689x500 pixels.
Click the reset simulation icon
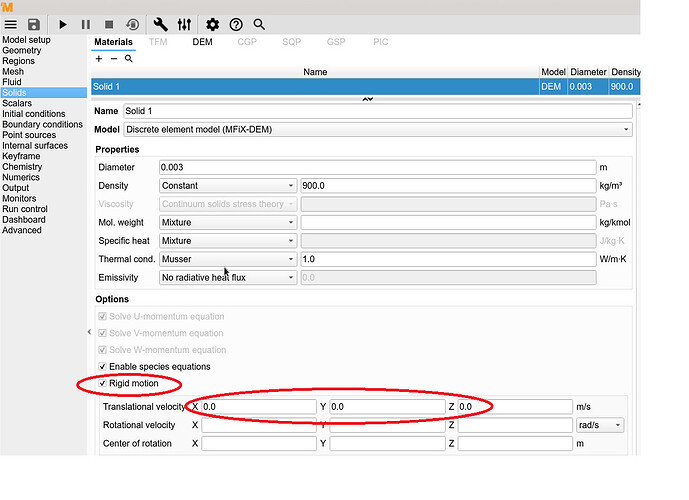coord(133,23)
